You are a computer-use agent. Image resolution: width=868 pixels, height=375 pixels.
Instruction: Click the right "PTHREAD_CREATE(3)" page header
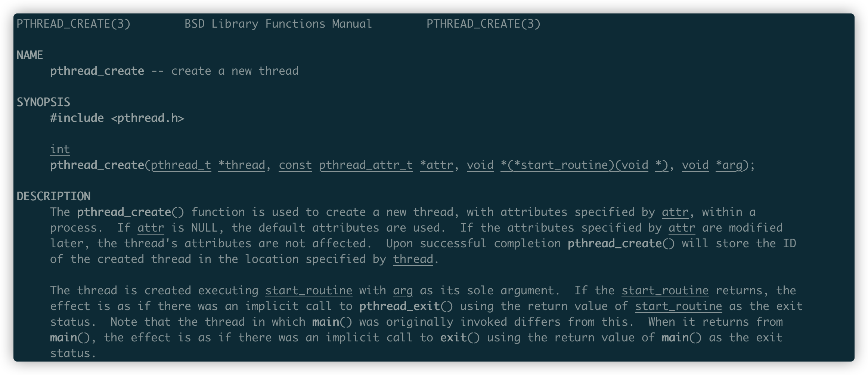[x=483, y=24]
